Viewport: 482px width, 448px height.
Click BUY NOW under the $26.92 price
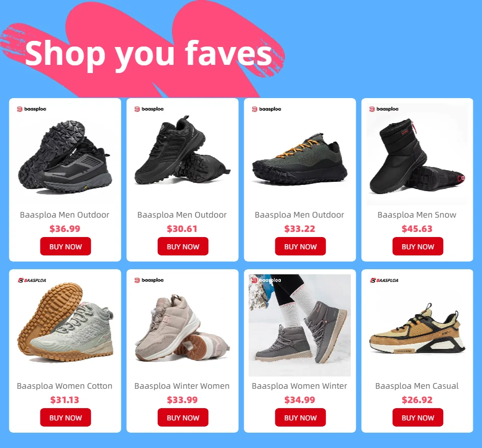418,417
